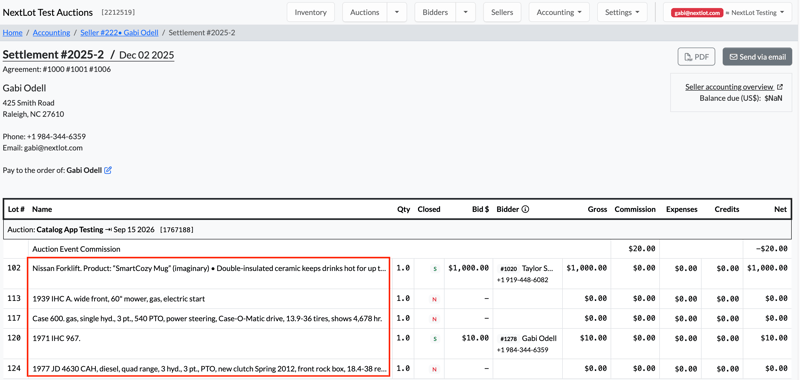Click the Lot # column header
800x380 pixels.
coord(16,209)
